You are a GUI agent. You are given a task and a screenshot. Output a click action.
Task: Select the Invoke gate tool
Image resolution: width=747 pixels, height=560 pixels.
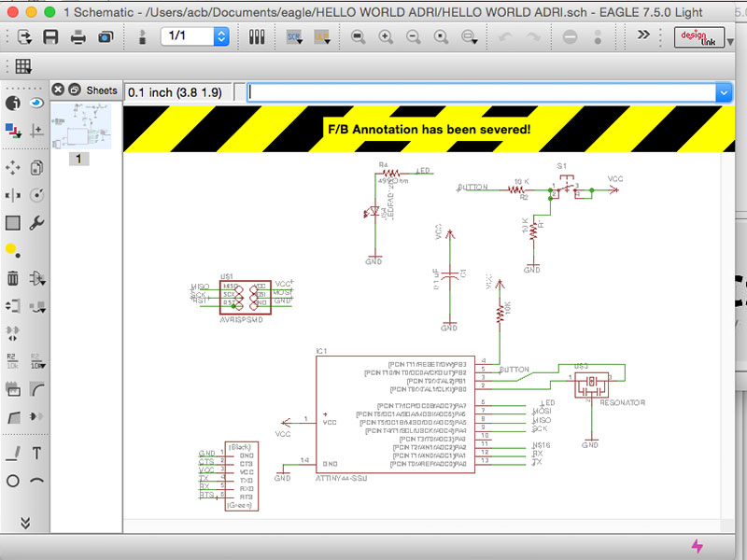point(36,416)
